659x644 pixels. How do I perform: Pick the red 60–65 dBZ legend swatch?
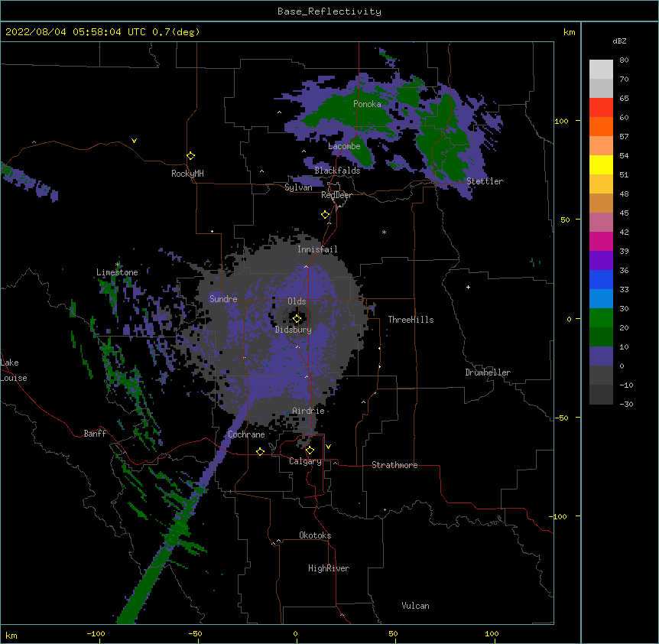click(x=601, y=108)
